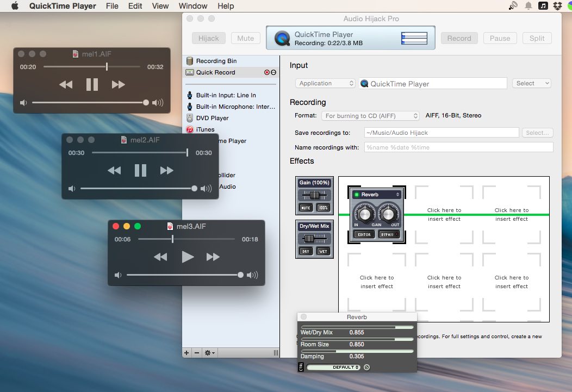Remove source with minus button
The image size is (572, 392).
tap(197, 353)
